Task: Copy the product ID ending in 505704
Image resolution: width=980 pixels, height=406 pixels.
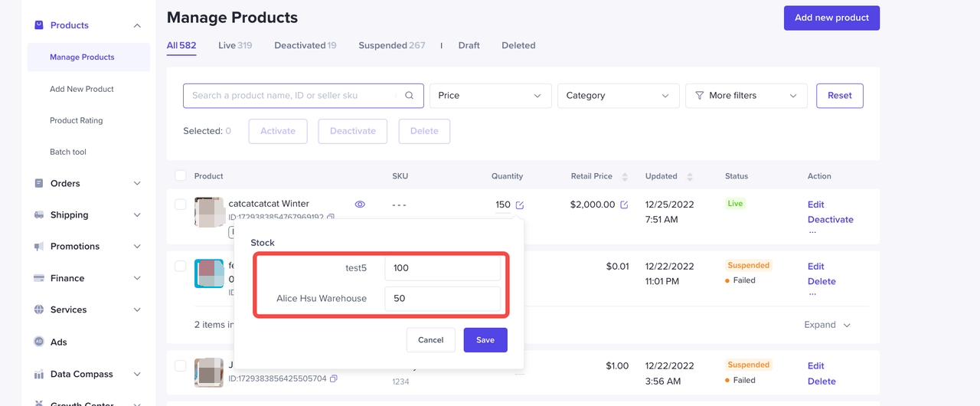Action: coord(334,378)
